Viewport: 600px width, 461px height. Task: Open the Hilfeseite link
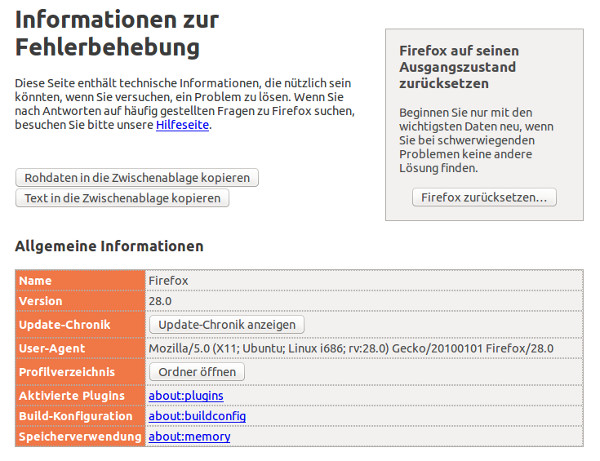[x=184, y=125]
